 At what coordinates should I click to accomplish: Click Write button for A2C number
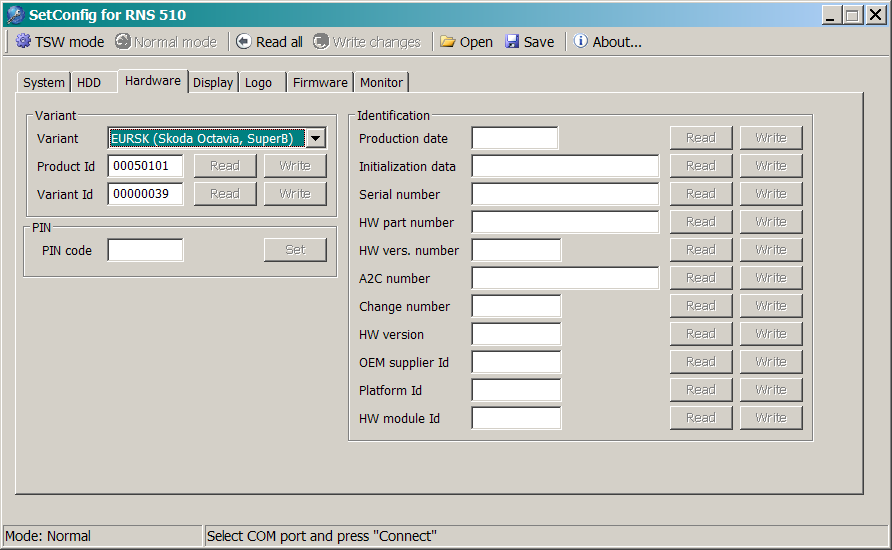771,278
